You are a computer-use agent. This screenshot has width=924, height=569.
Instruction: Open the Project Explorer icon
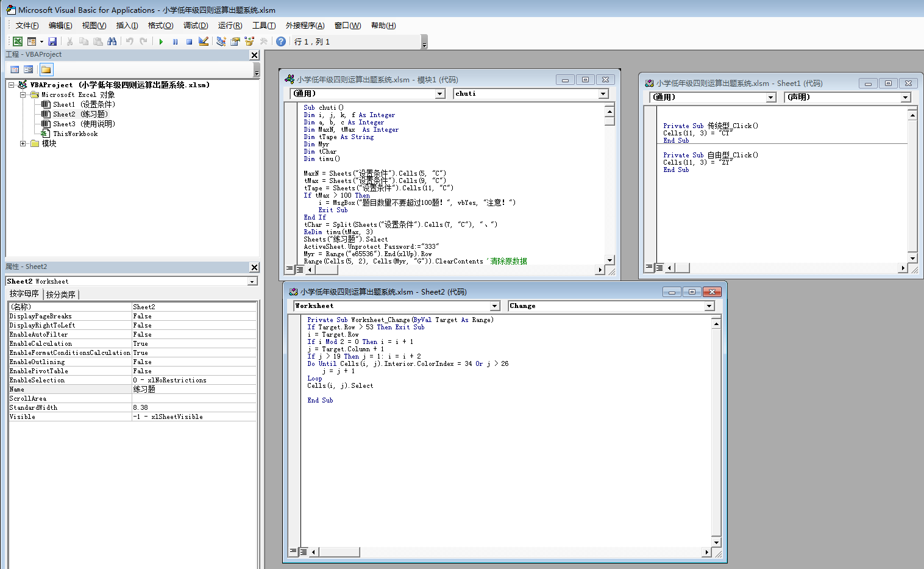(221, 41)
